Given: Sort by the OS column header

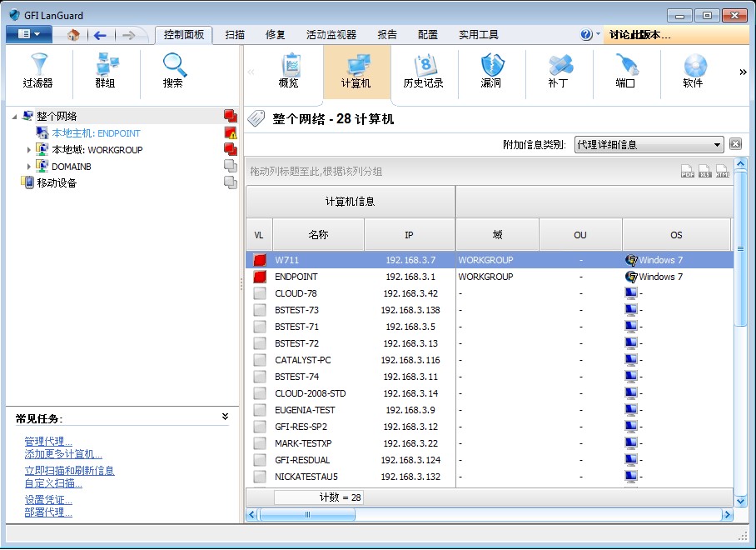Looking at the screenshot, I should click(x=676, y=235).
